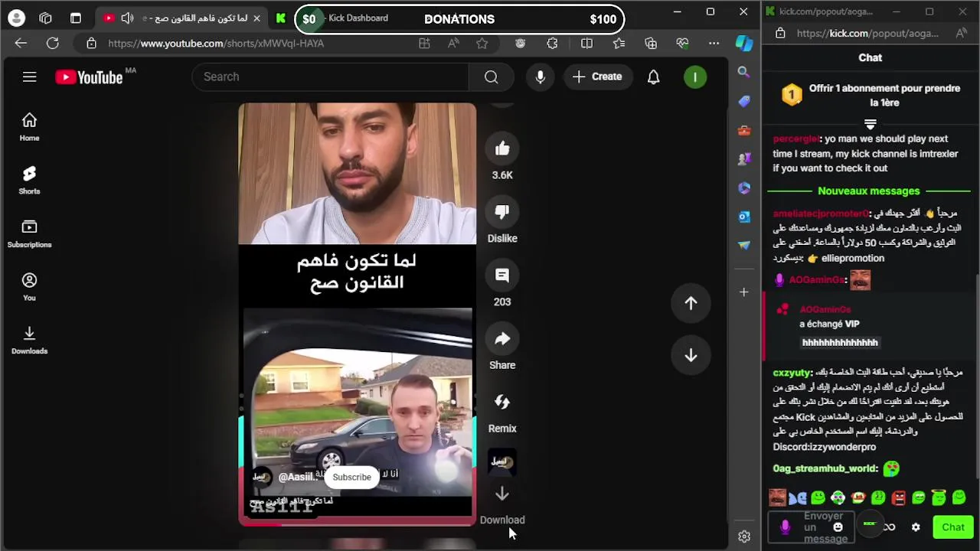The image size is (980, 551).
Task: Click the purple microphone in Kick chat
Action: 784,527
